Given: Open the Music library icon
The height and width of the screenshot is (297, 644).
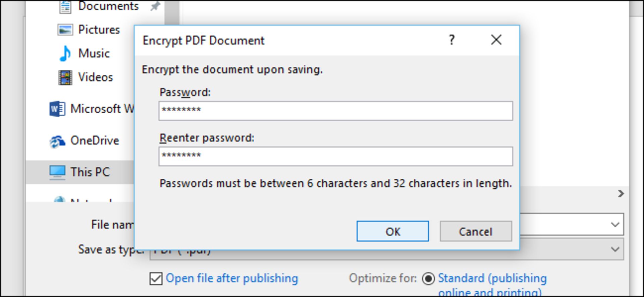Looking at the screenshot, I should [65, 54].
